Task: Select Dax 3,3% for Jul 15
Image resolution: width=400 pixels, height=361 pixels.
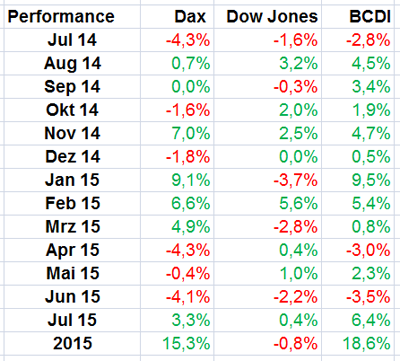Action: (191, 320)
